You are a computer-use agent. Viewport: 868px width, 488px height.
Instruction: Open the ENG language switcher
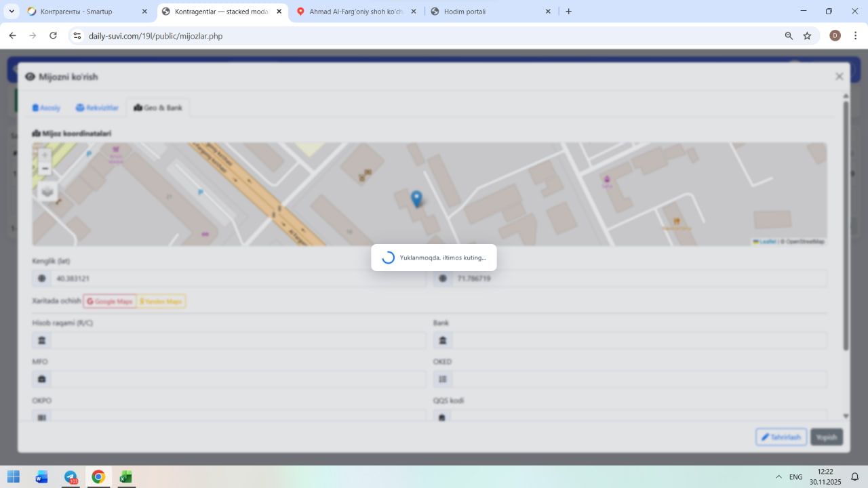tap(796, 476)
